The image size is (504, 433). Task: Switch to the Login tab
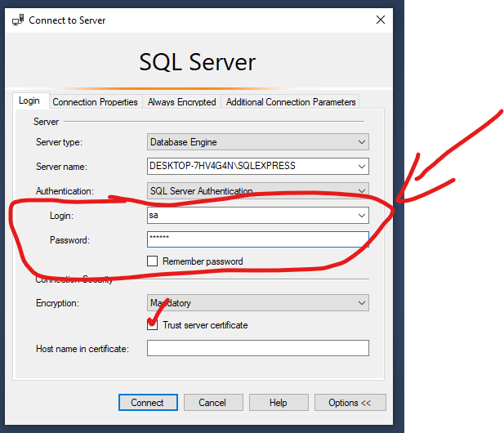[x=29, y=101]
